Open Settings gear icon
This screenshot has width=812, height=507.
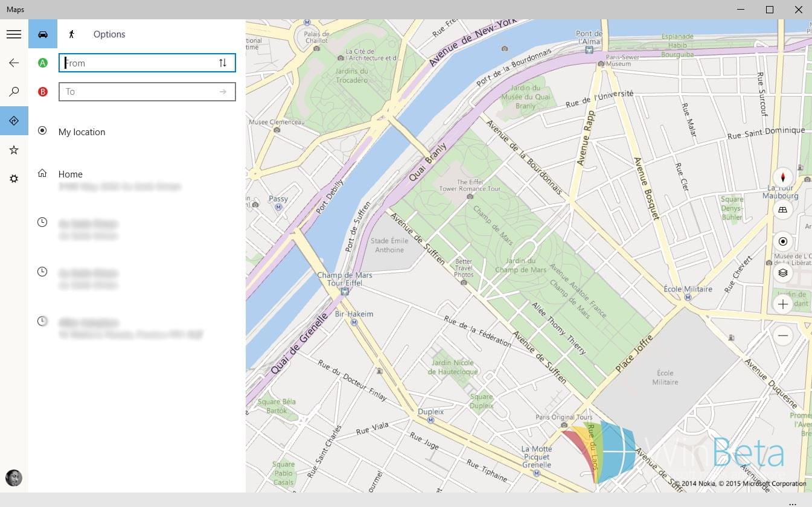[14, 179]
